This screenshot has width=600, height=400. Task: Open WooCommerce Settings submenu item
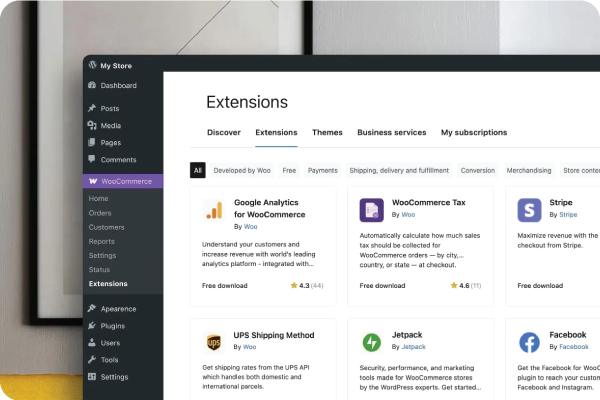[102, 255]
